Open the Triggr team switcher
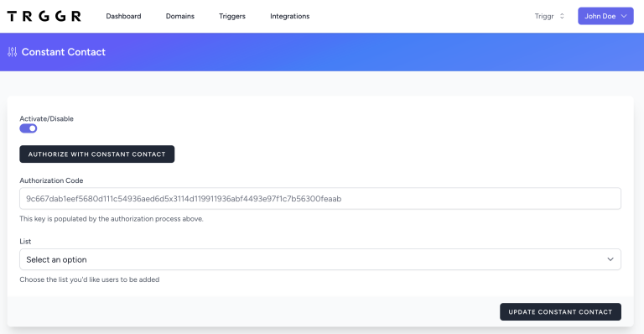 [549, 16]
